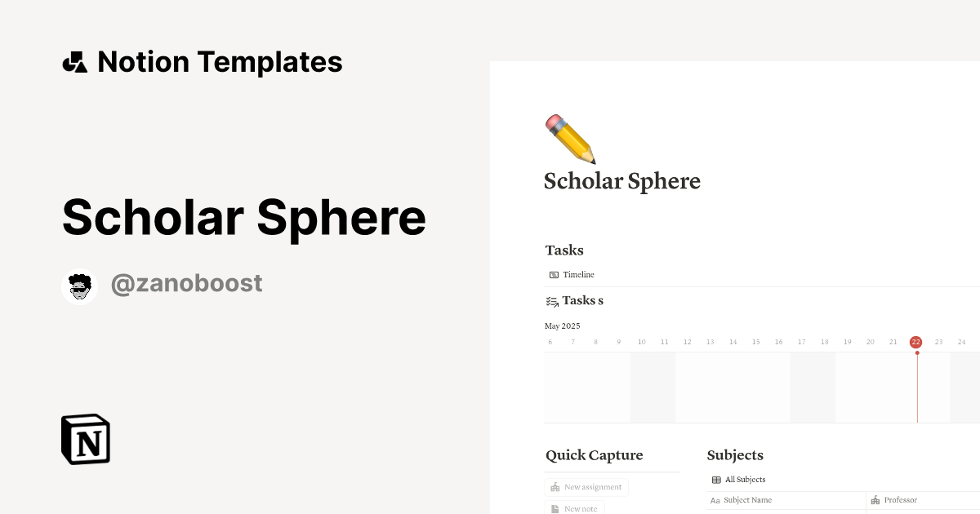980x514 pixels.
Task: Click the black Notion N logo
Action: click(84, 439)
